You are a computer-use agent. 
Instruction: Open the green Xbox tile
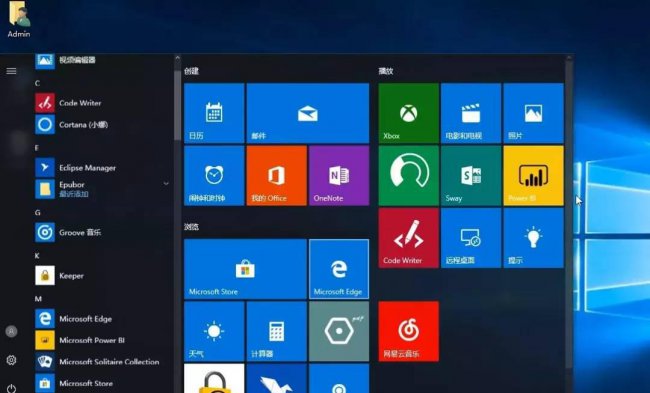click(408, 113)
